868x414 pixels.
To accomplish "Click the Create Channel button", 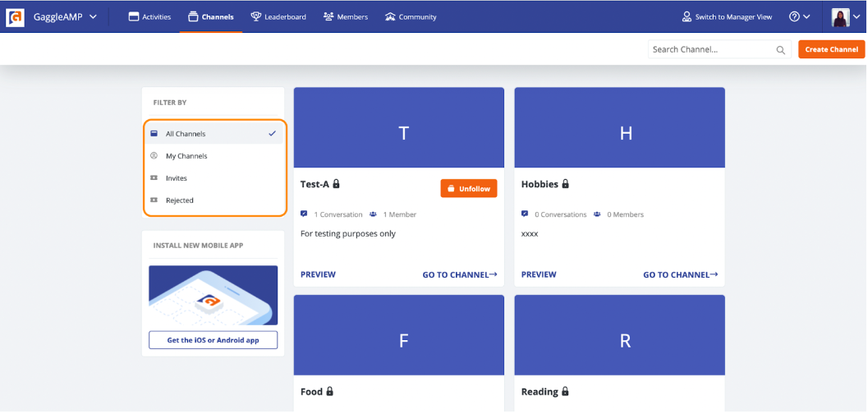I will [832, 49].
